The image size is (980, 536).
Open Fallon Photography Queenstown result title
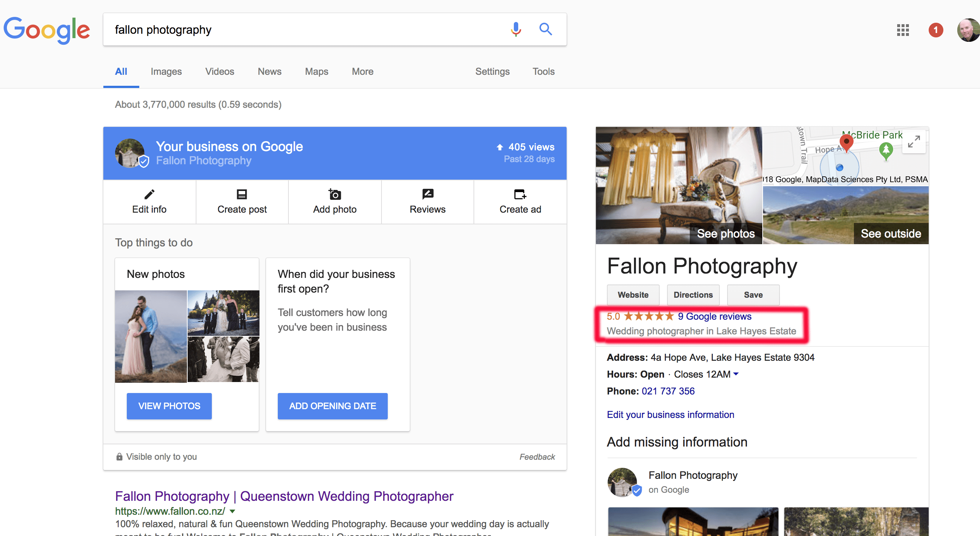pyautogui.click(x=284, y=496)
